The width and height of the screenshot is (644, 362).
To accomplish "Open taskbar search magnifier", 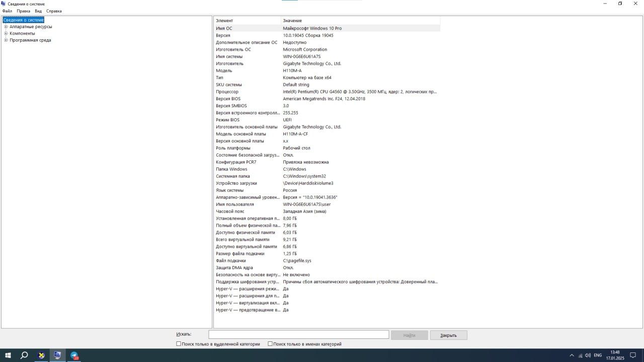I will pos(24,355).
